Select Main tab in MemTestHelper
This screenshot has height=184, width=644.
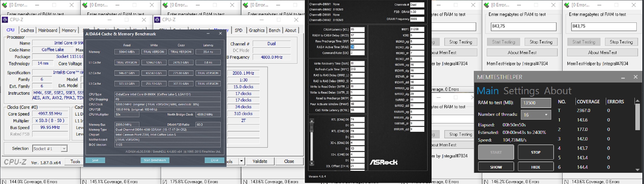coord(488,91)
